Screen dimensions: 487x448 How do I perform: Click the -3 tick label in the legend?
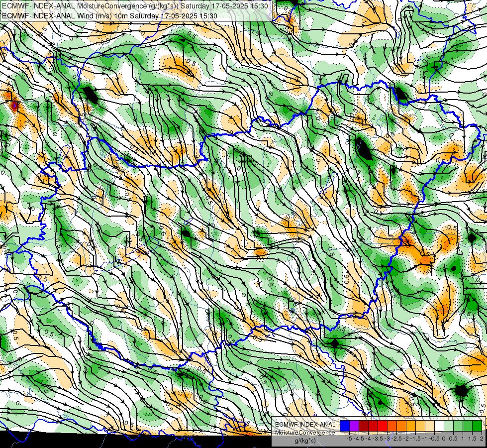click(x=387, y=439)
